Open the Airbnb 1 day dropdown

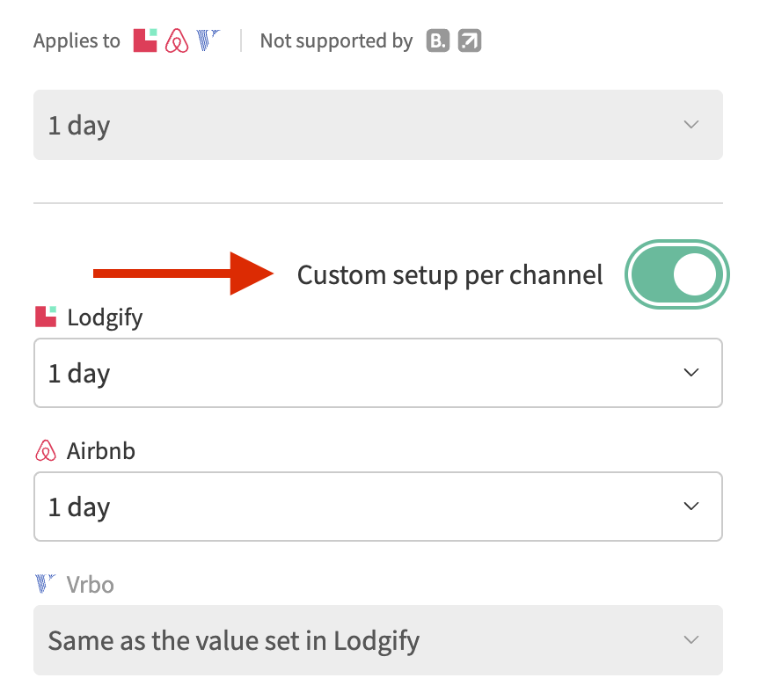click(378, 507)
